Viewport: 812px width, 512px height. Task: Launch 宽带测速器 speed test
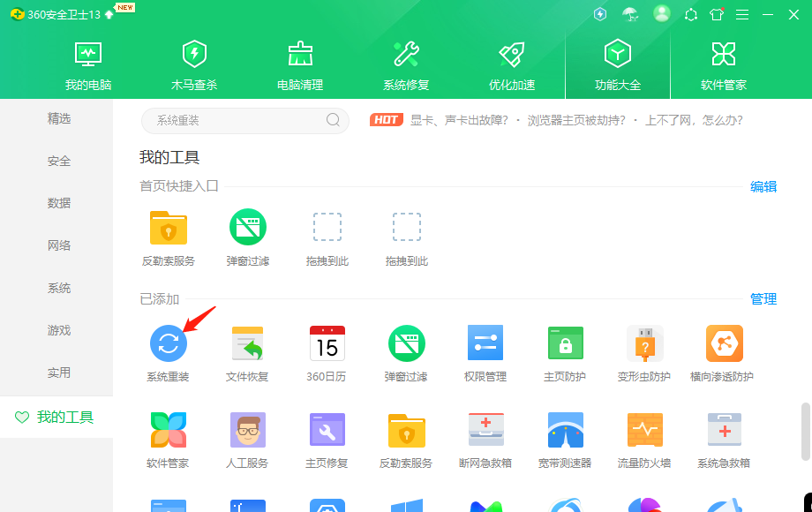(565, 430)
